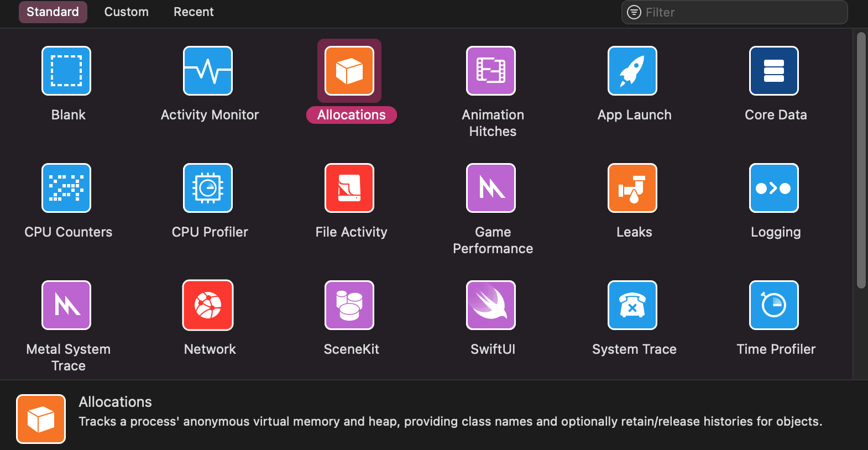This screenshot has height=450, width=868.
Task: Click the CPU Counters label
Action: [69, 232]
